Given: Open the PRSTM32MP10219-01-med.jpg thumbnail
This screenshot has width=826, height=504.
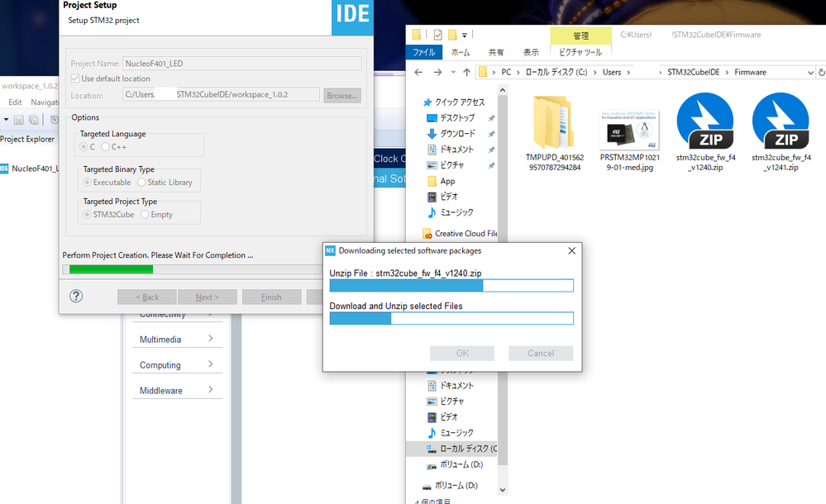Looking at the screenshot, I should (x=629, y=130).
